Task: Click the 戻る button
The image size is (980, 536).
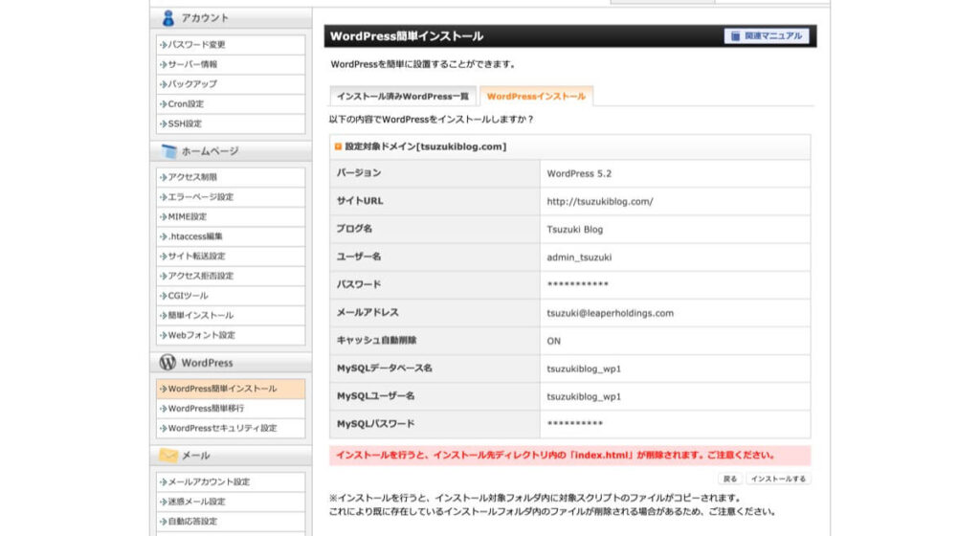Action: (730, 479)
